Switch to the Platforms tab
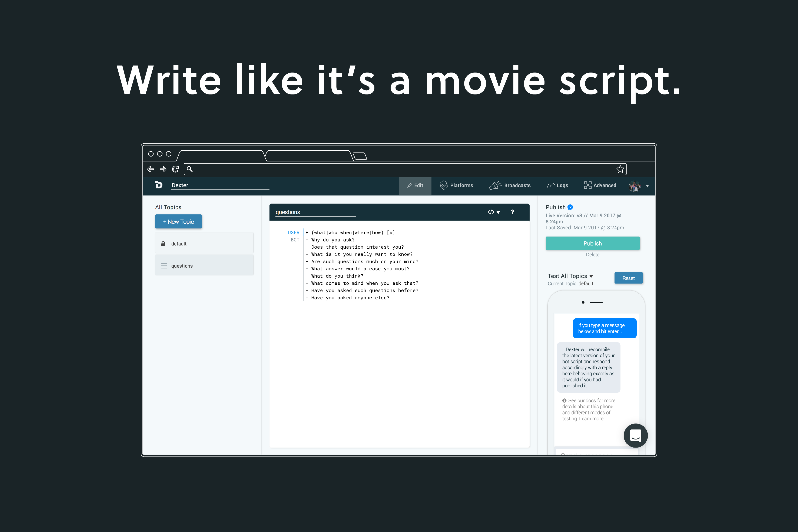Viewport: 798px width, 532px height. coord(457,185)
